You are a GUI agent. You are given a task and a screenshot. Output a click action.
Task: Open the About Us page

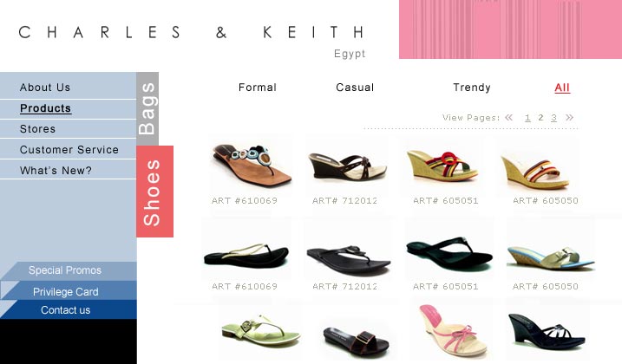pos(45,88)
